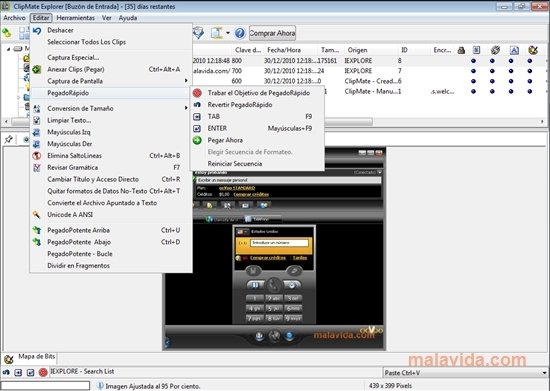Click the PegadoPotente Abajo icon
Image resolution: width=550 pixels, height=391 pixels.
click(x=37, y=242)
